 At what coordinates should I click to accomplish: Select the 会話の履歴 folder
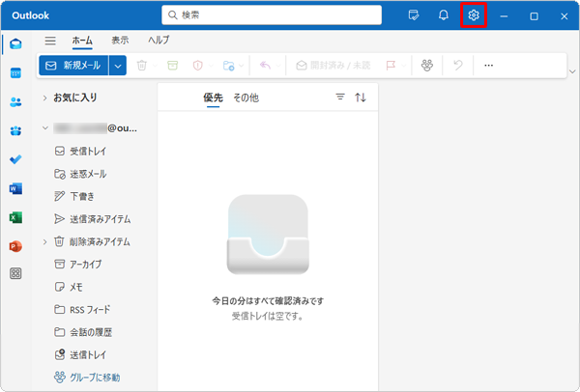pos(91,332)
